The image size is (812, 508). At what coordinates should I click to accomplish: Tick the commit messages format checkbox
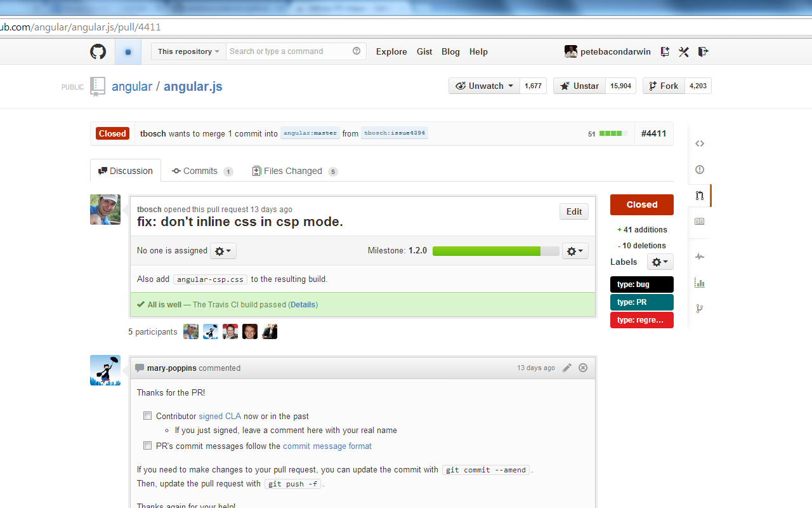tap(147, 446)
